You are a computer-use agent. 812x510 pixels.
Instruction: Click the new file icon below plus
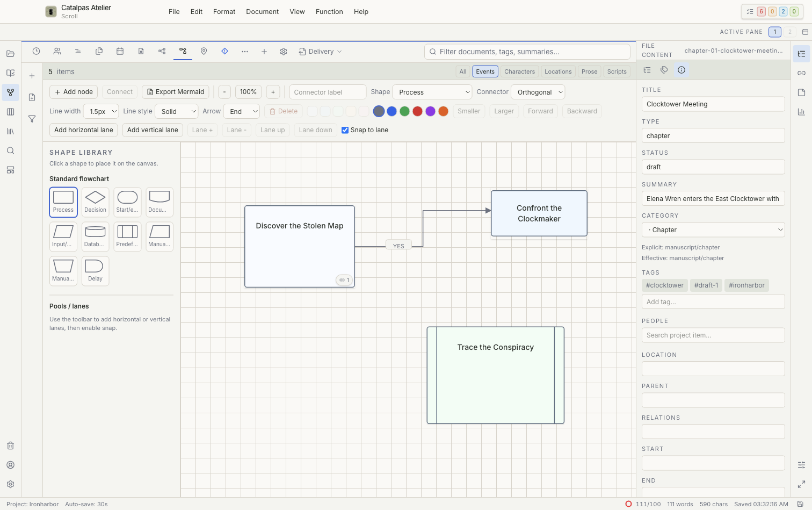32,97
